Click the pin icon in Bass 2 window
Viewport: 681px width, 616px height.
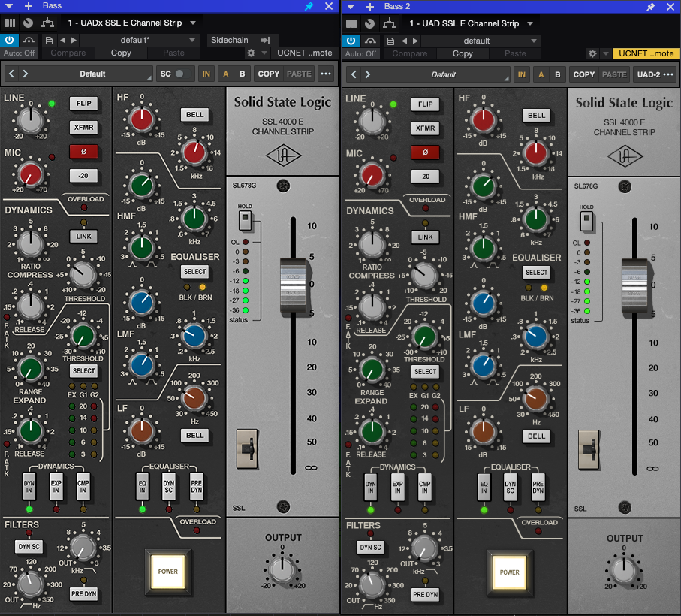651,7
